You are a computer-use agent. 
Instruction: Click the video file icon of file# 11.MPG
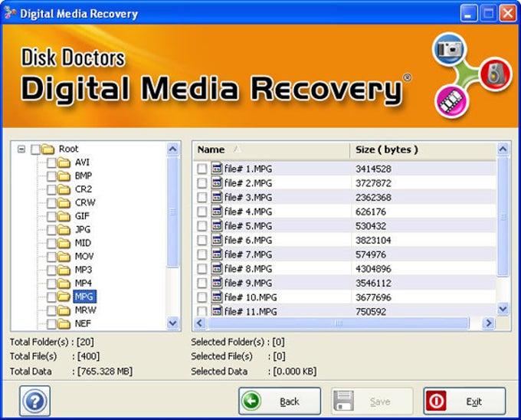pyautogui.click(x=217, y=311)
